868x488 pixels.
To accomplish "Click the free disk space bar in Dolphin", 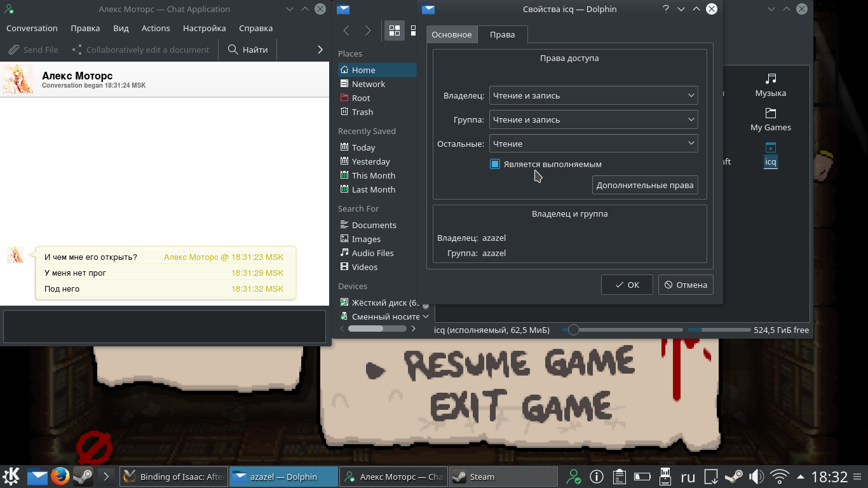I will (x=719, y=330).
